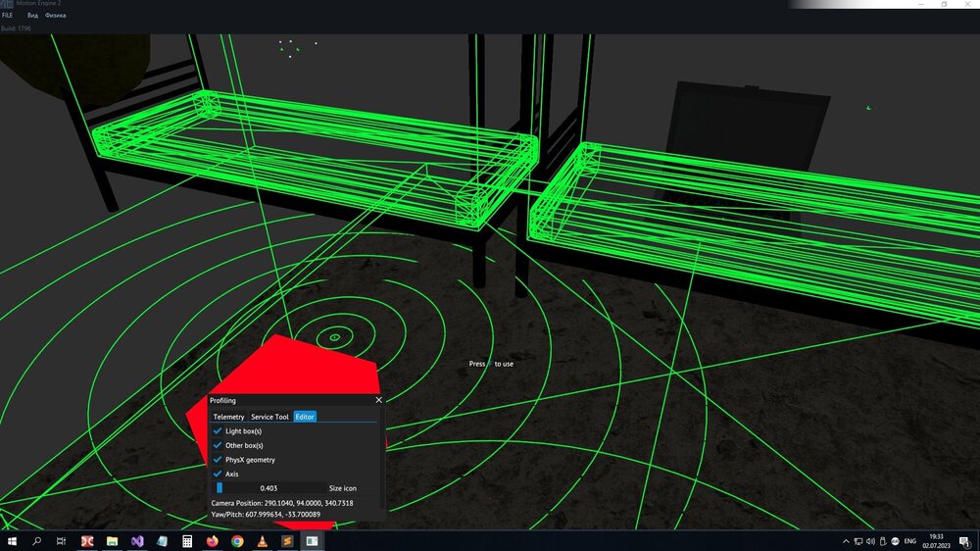Screen dimensions: 980x551
Task: Toggle PhysX geometry display off
Action: click(x=218, y=460)
